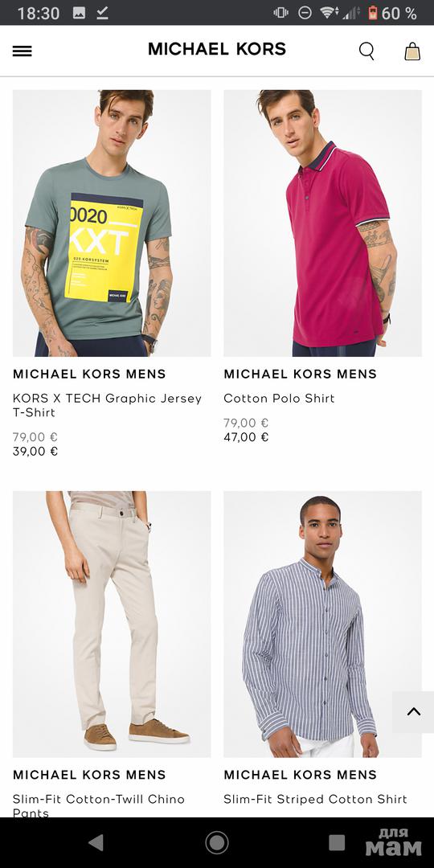This screenshot has height=868, width=434.
Task: Select KORS X TECH Graphic Jersey T-Shirt title
Action: 108,405
